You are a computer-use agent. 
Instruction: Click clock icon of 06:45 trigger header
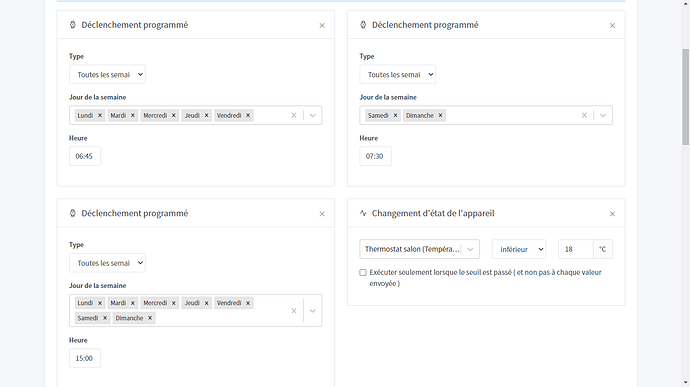(x=73, y=25)
